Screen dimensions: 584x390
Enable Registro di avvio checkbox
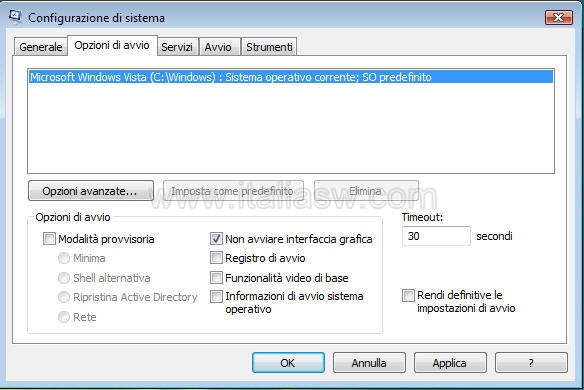(216, 258)
